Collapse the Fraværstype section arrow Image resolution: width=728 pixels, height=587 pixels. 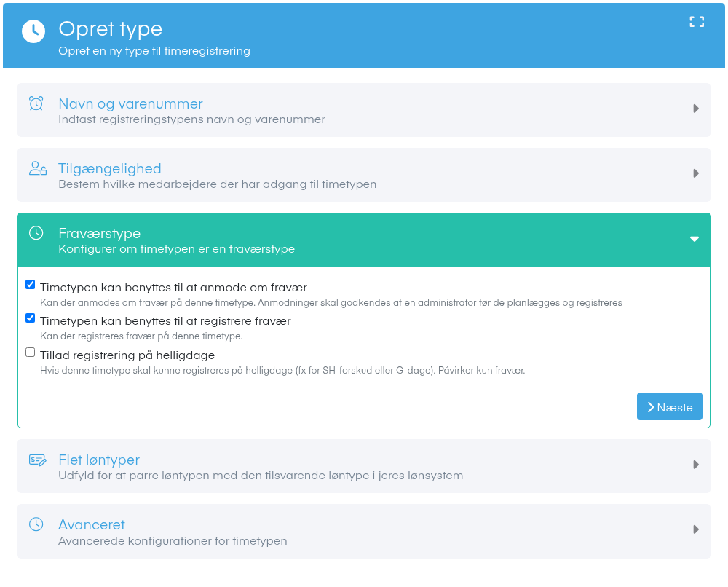694,239
